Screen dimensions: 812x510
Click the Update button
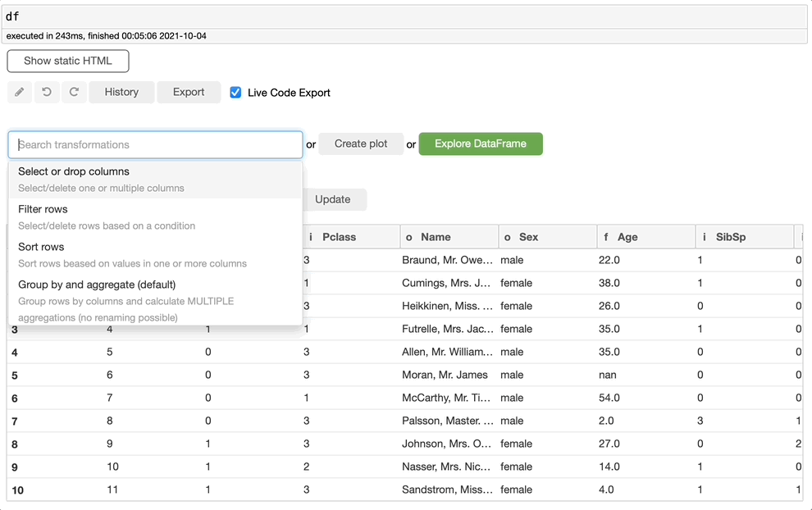click(333, 199)
